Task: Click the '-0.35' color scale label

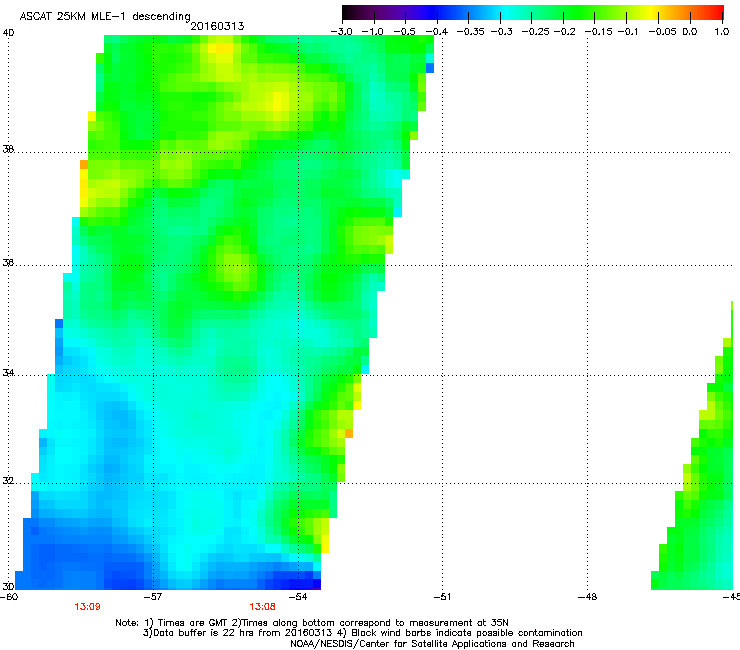Action: coord(471,32)
